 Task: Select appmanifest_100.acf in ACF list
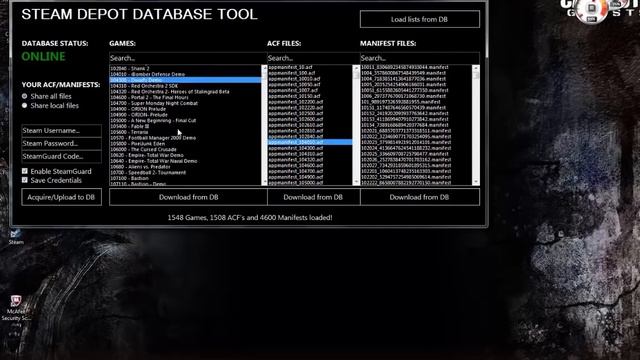pos(310,73)
